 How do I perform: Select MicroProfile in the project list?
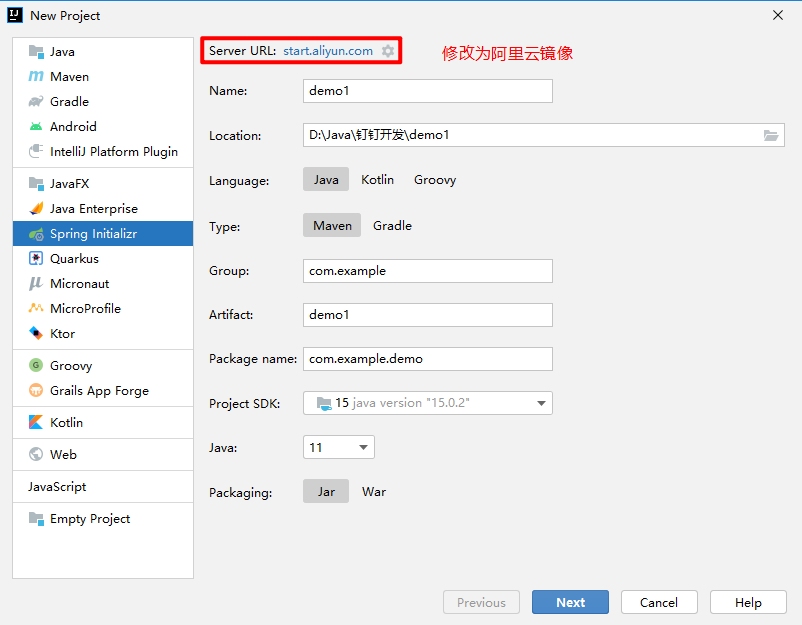click(x=103, y=308)
